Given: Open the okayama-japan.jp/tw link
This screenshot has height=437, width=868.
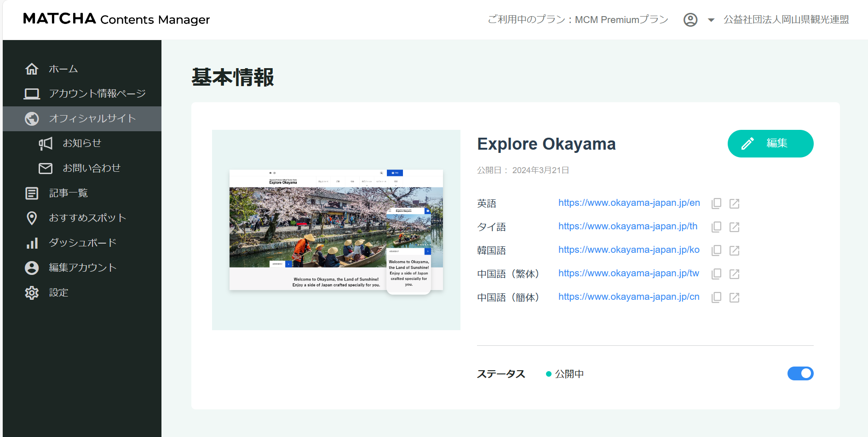Looking at the screenshot, I should (x=629, y=274).
